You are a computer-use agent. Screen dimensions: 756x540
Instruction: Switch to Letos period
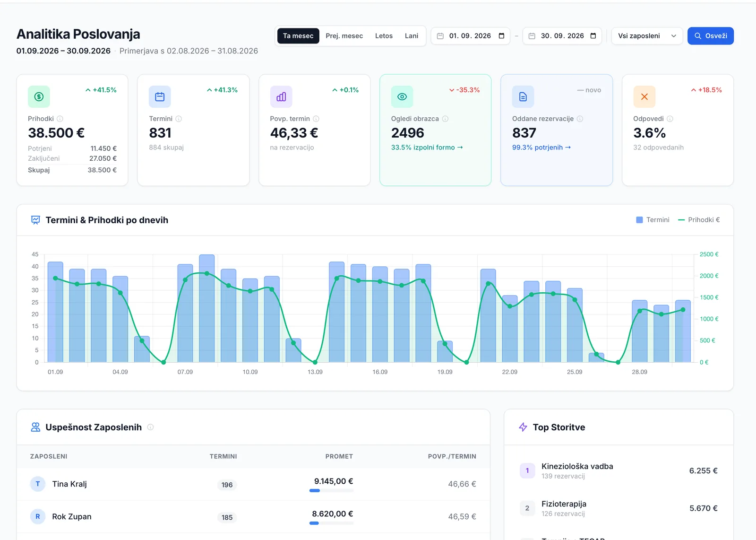tap(384, 36)
